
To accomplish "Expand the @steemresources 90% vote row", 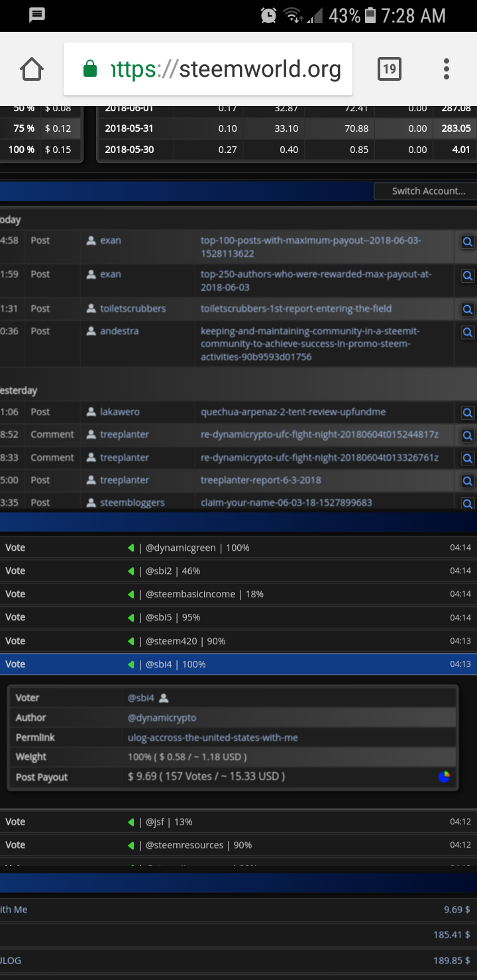I will pyautogui.click(x=238, y=845).
